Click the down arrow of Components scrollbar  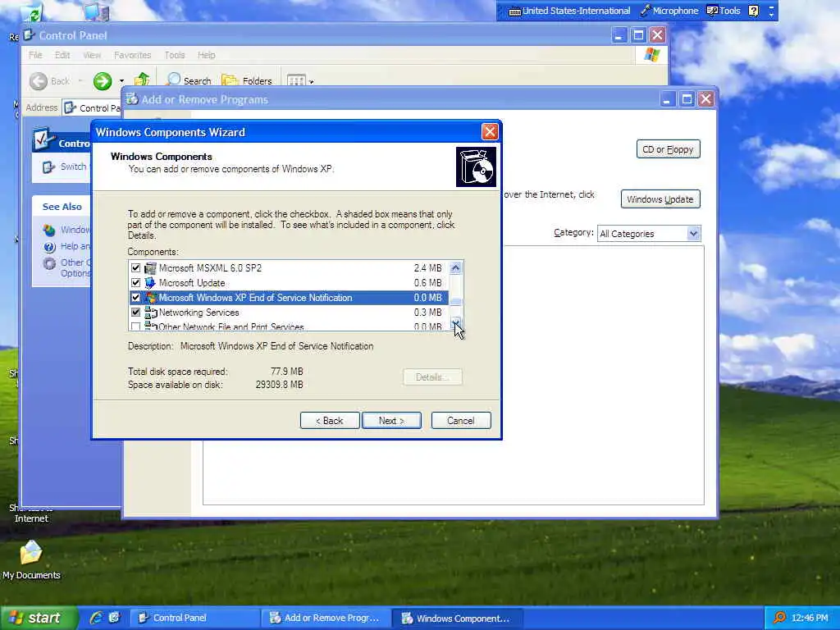coord(456,322)
